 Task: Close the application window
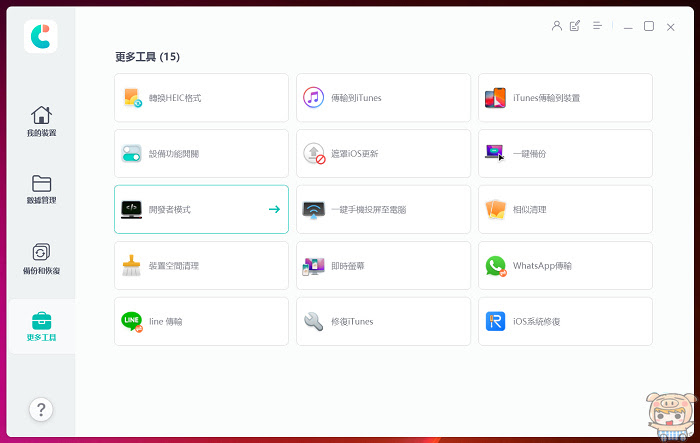tap(671, 27)
